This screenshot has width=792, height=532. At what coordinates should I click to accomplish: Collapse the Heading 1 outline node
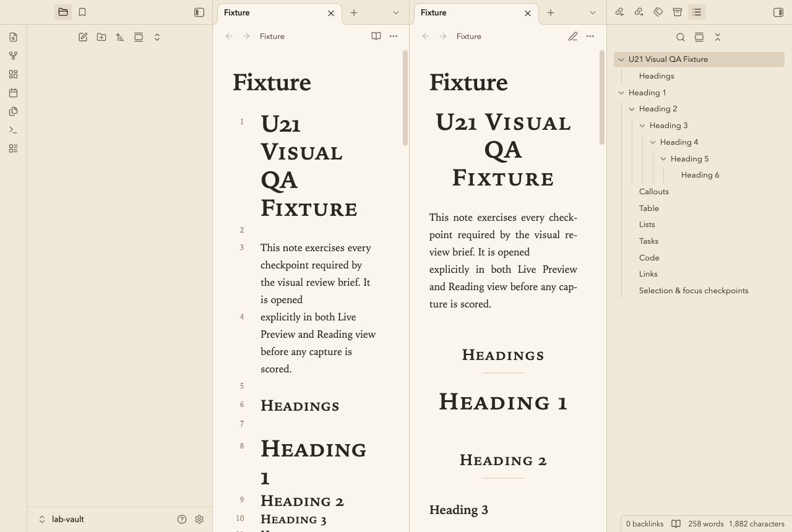coord(621,93)
